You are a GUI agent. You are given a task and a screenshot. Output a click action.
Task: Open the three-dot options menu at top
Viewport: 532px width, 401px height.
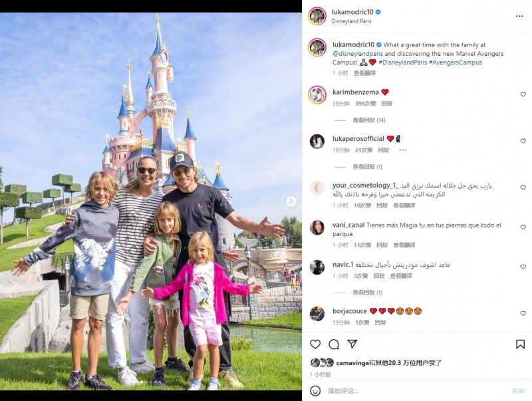click(519, 16)
